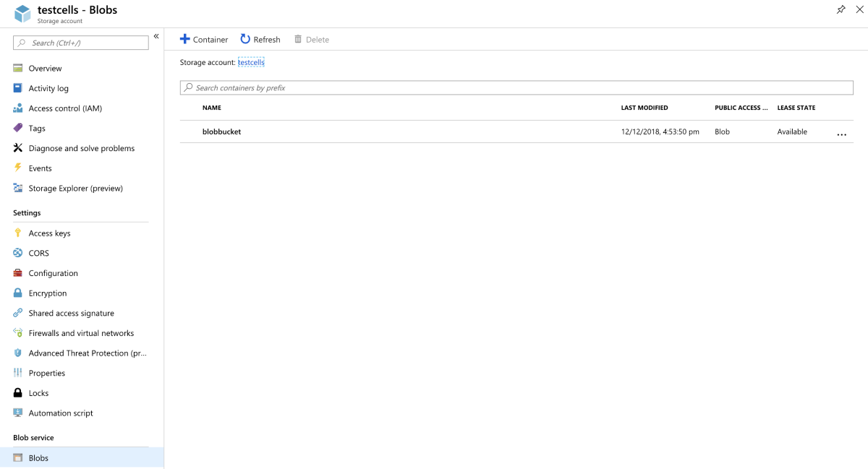
Task: Open Diagnose and solve problems
Action: tap(82, 148)
